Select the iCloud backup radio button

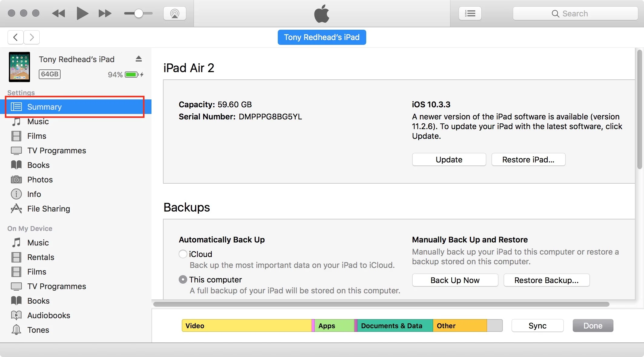[x=183, y=254]
